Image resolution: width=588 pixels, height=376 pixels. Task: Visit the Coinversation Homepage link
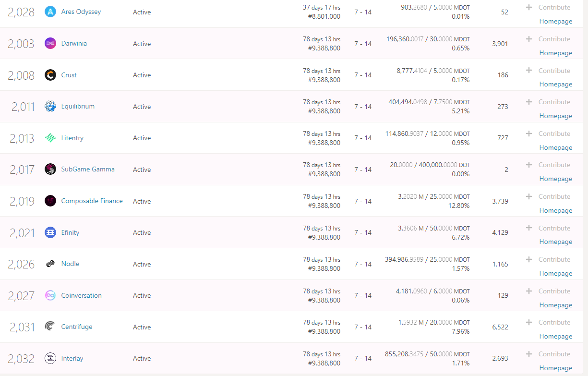click(556, 305)
